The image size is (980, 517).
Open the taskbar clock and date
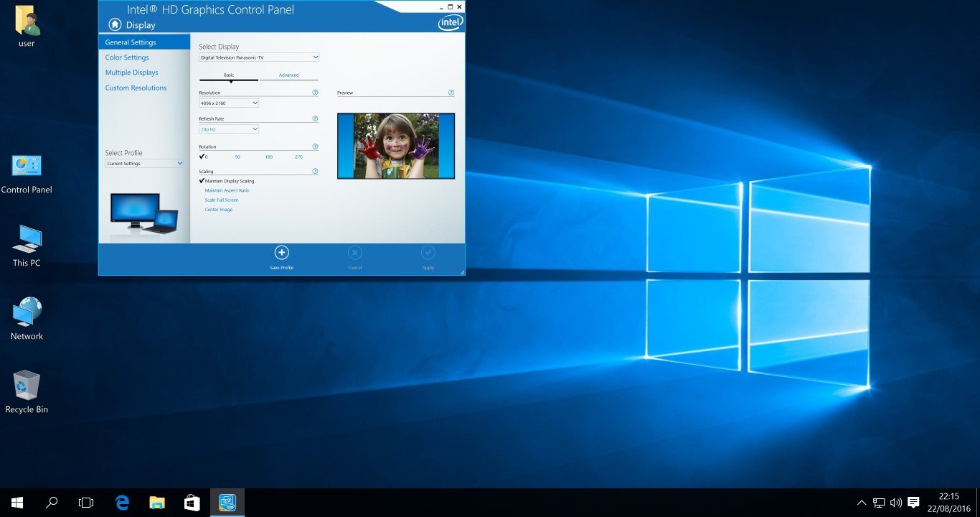coord(948,503)
